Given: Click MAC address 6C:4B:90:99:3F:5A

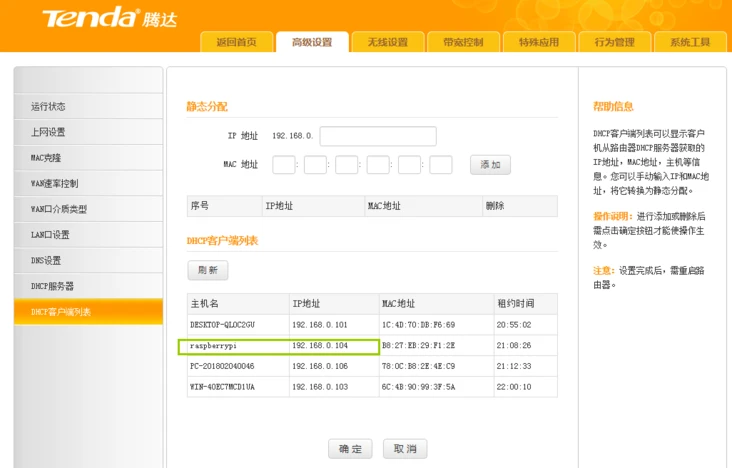Looking at the screenshot, I should point(418,387).
